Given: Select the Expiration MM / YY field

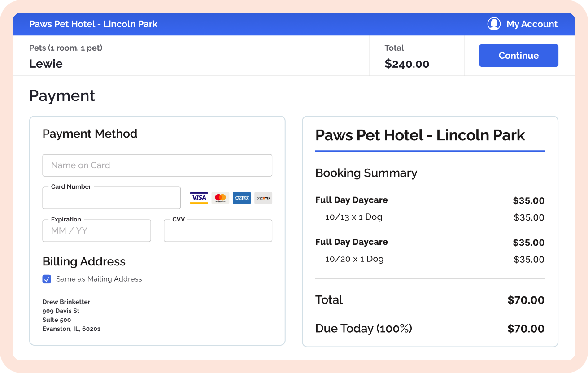Looking at the screenshot, I should (97, 231).
